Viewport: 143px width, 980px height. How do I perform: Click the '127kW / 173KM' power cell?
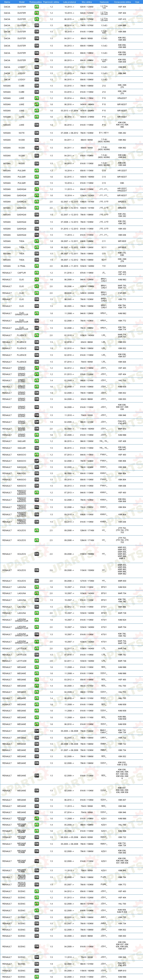(87, 581)
